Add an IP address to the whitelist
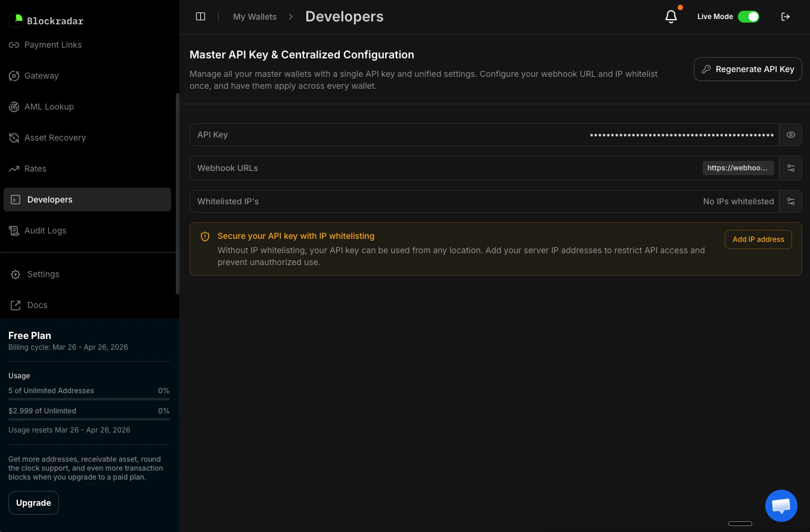This screenshot has width=810, height=532. [x=758, y=239]
